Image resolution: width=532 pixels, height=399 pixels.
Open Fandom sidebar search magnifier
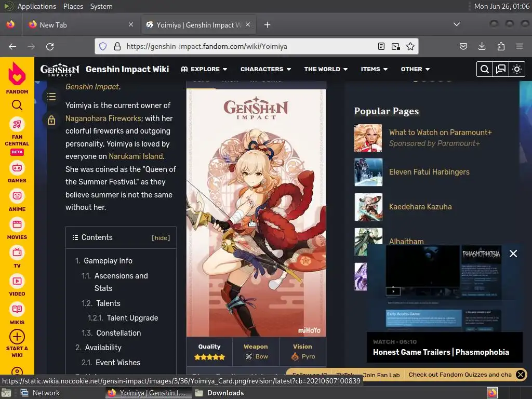pos(17,105)
